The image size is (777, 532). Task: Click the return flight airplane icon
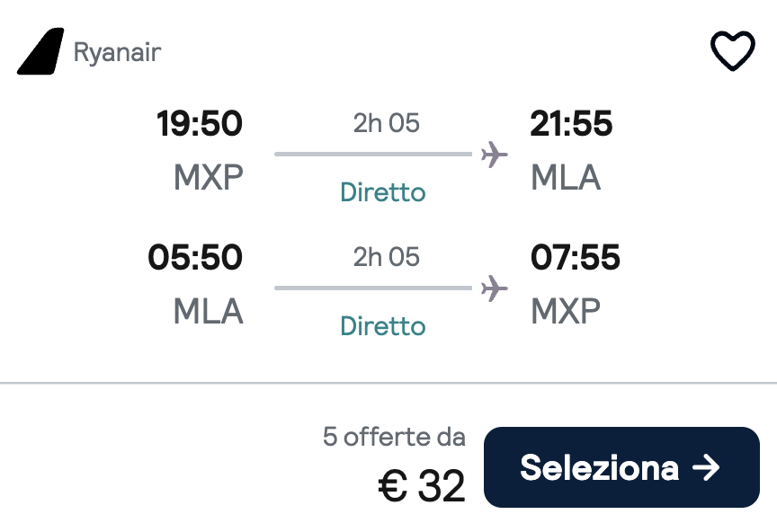pos(494,288)
